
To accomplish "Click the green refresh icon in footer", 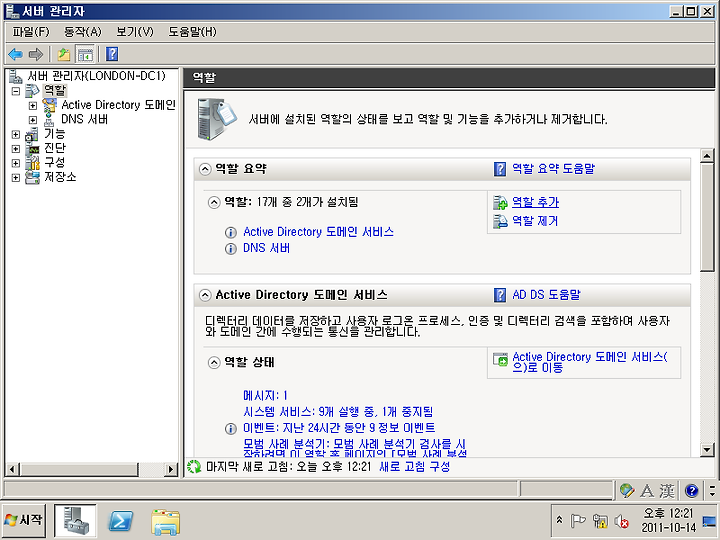I will [x=194, y=467].
